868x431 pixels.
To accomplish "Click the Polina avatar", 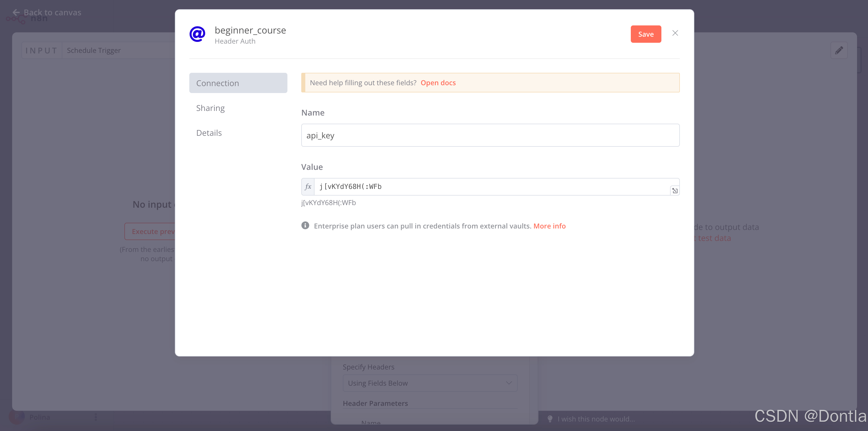I will tap(16, 417).
